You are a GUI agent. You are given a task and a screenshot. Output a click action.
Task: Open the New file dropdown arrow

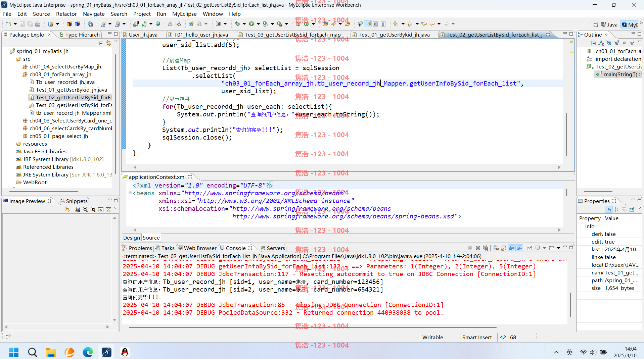click(15, 24)
